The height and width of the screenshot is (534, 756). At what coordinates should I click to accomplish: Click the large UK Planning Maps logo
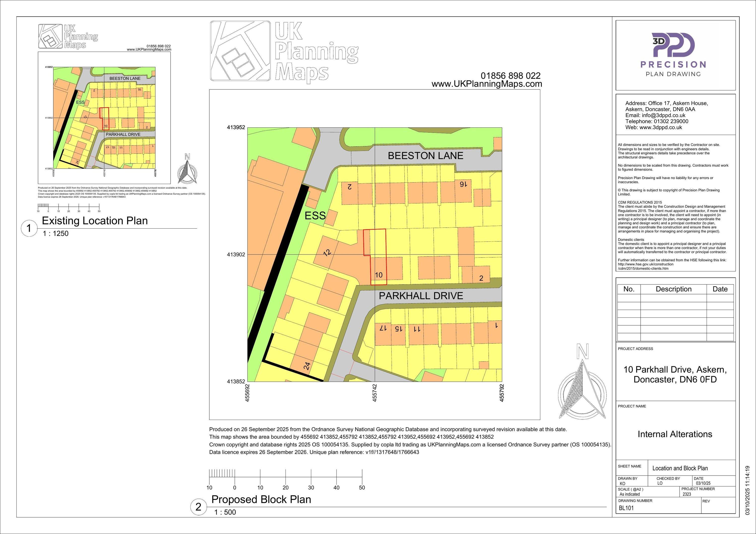pyautogui.click(x=284, y=51)
